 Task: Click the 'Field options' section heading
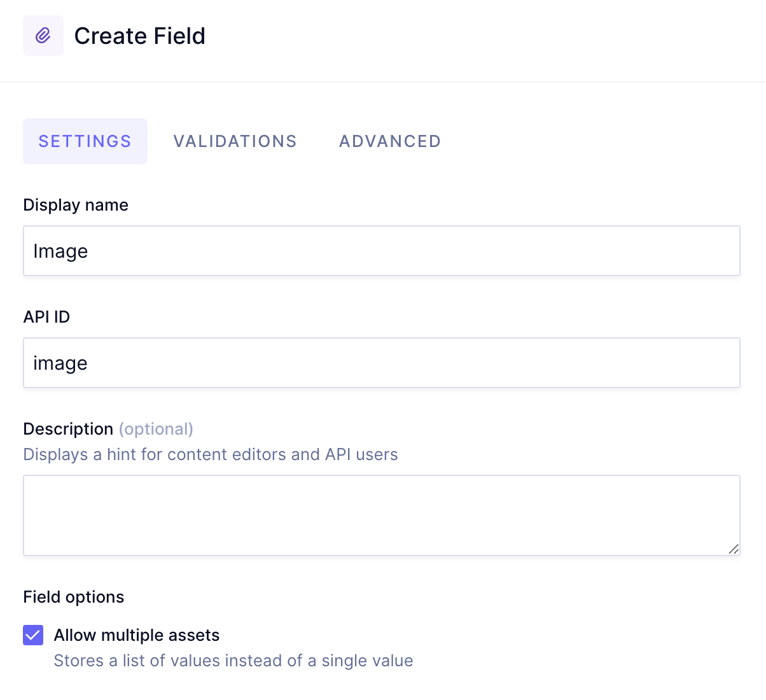coord(74,597)
